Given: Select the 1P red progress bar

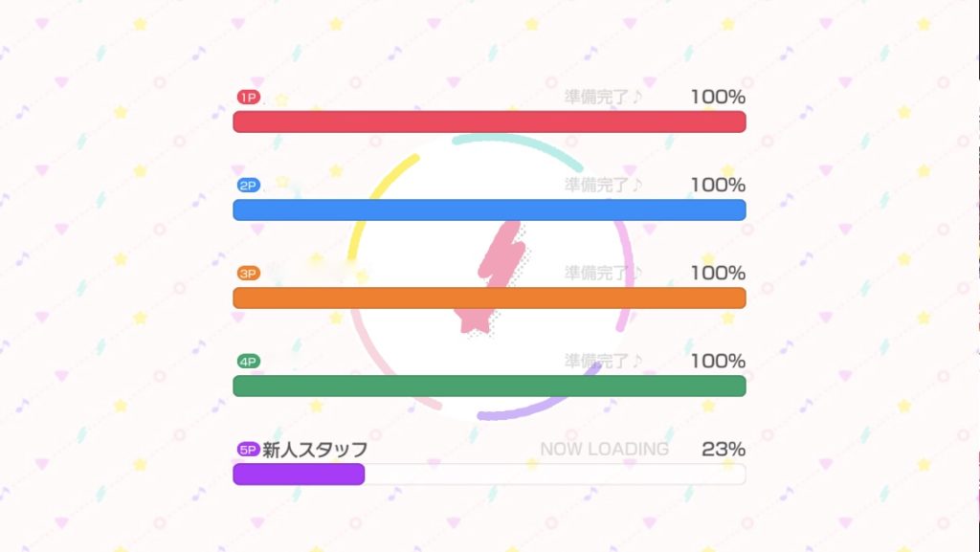Looking at the screenshot, I should coord(489,121).
